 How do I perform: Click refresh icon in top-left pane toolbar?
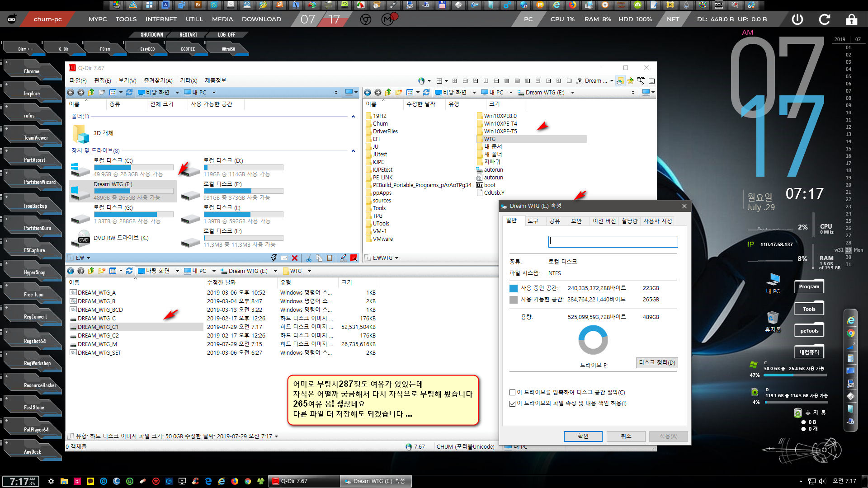point(129,92)
